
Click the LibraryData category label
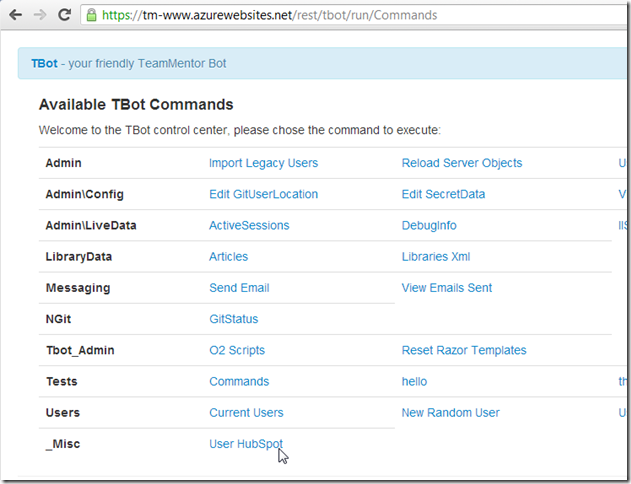[78, 257]
